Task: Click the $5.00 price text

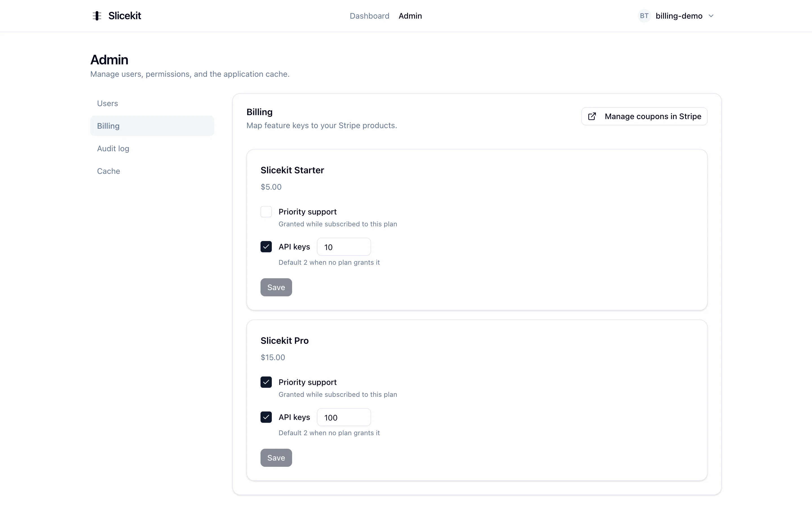Action: tap(271, 187)
